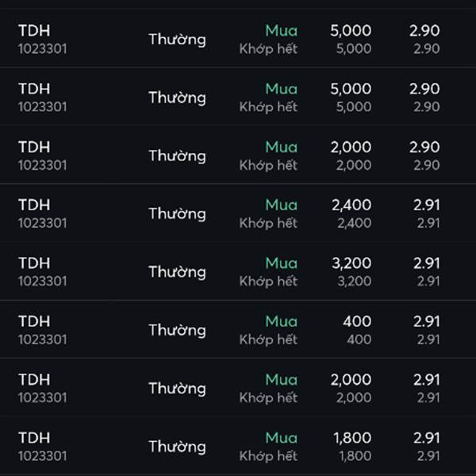Tap the TDH ticker of the 1,800-share order
The height and width of the screenshot is (476, 476).
click(x=33, y=437)
